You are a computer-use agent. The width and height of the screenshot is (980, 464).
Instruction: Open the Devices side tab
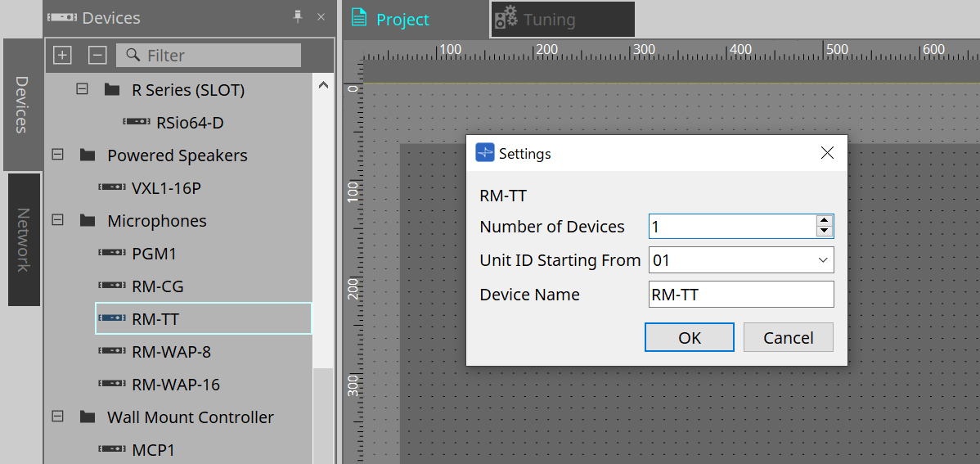click(x=21, y=105)
